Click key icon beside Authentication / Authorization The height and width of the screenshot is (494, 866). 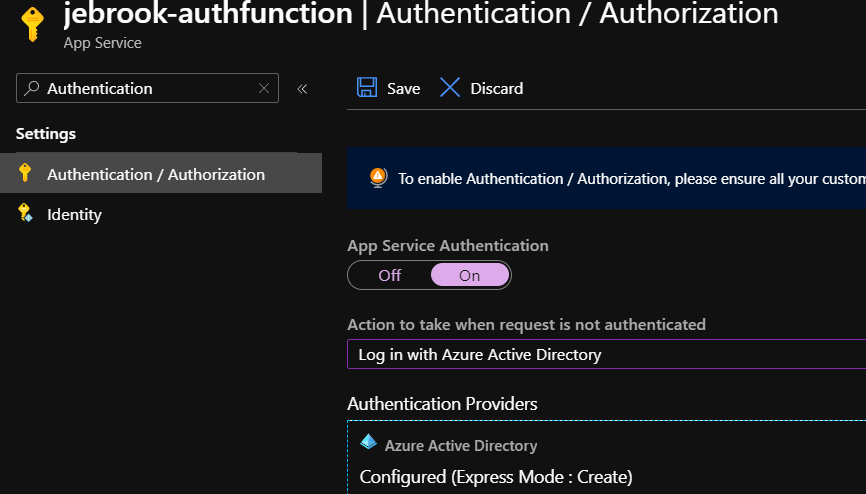point(26,174)
